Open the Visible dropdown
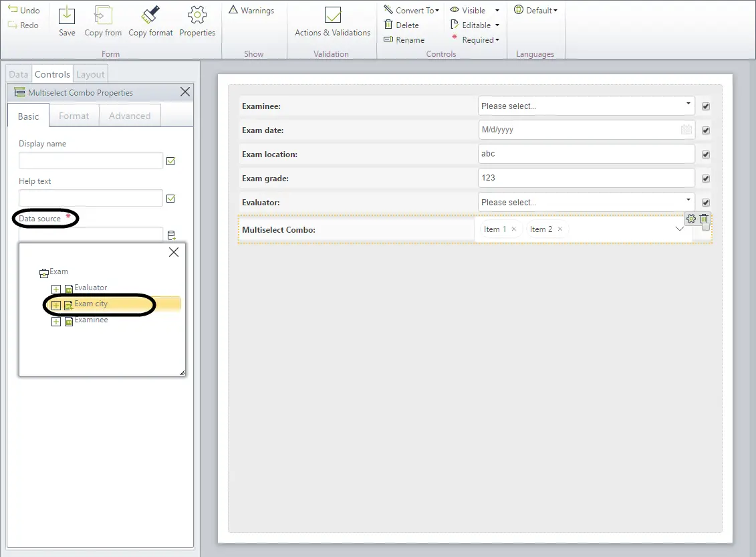The width and height of the screenshot is (756, 557). (475, 10)
